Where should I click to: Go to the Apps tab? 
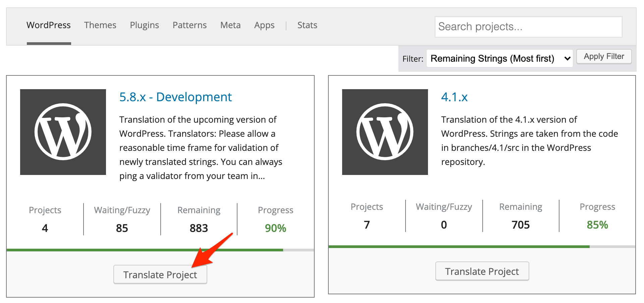click(x=264, y=25)
